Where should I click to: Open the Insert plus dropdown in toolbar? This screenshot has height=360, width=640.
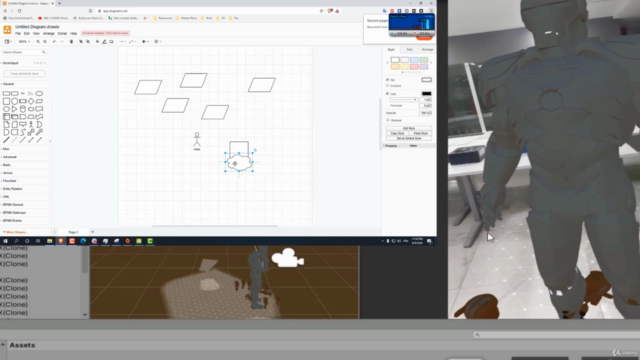pyautogui.click(x=145, y=42)
